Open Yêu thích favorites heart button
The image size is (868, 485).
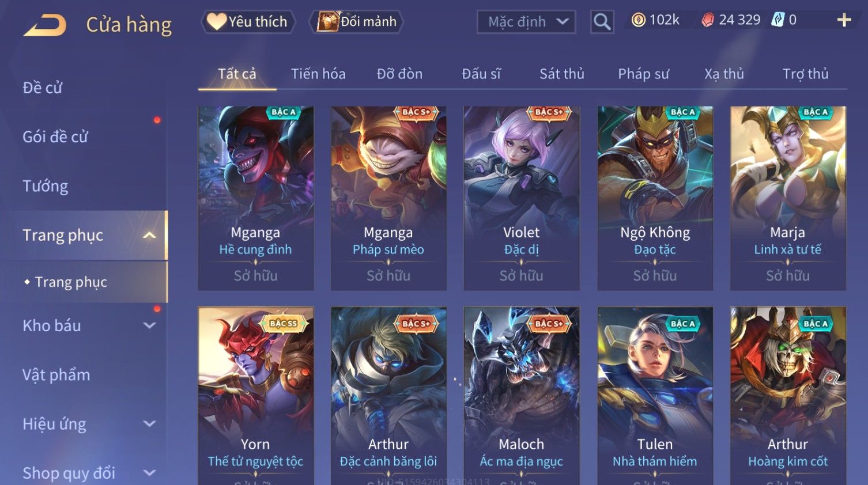pos(248,22)
